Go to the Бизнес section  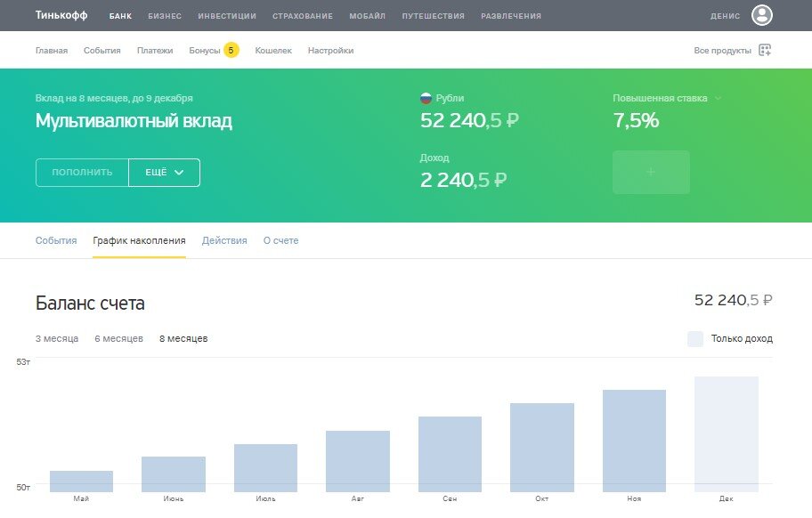coord(165,16)
